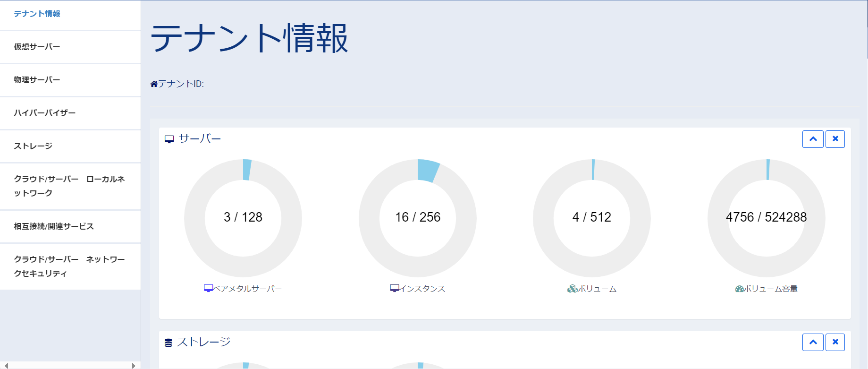Open ストレージ in the sidebar
Screen dimensions: 868x369
pos(70,146)
